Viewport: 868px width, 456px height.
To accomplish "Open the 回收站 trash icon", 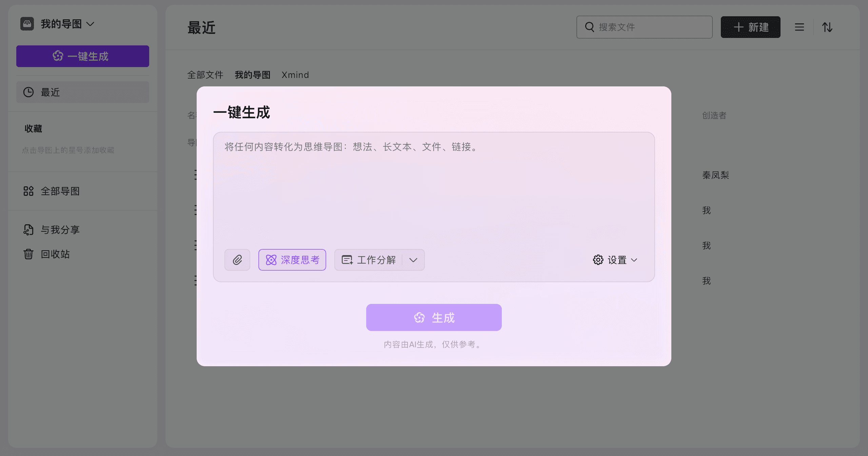I will 28,254.
